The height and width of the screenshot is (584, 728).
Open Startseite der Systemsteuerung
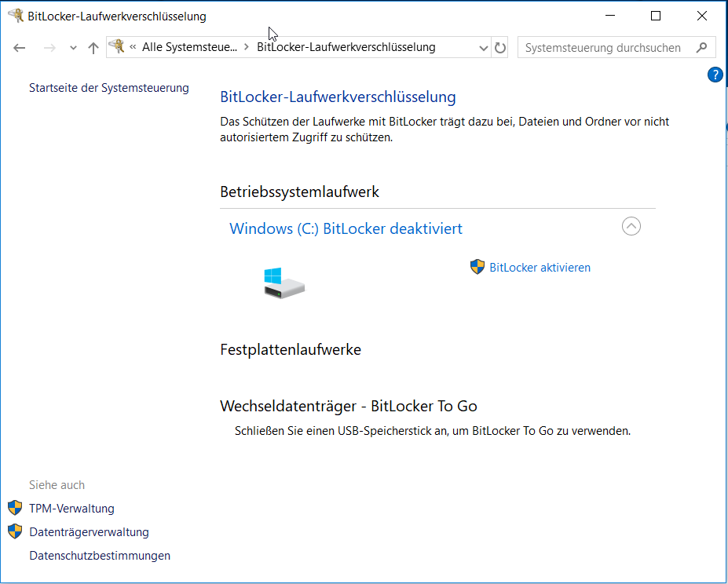108,88
